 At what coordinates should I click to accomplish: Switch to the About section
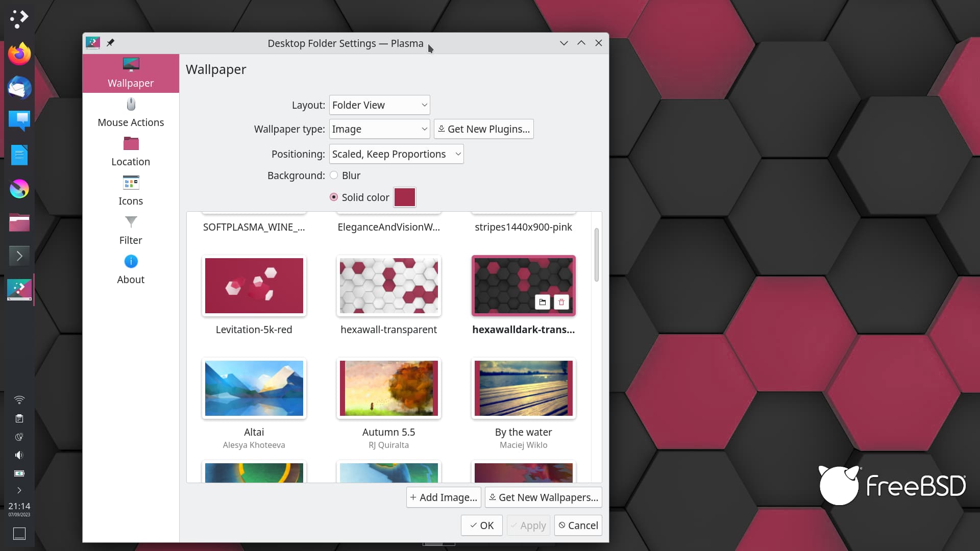(131, 270)
